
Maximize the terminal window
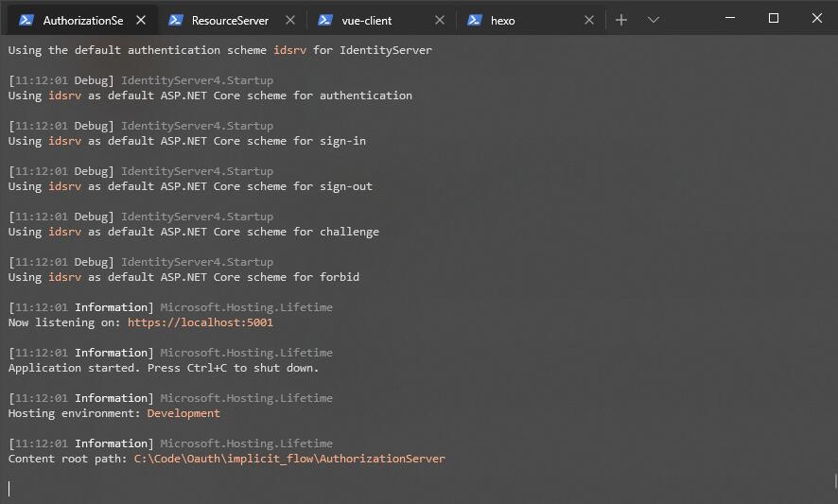pyautogui.click(x=774, y=18)
